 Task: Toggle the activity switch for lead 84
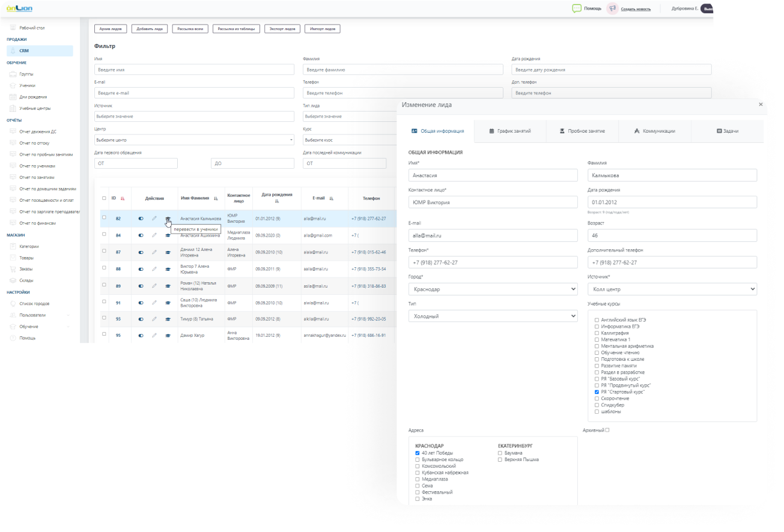click(141, 235)
